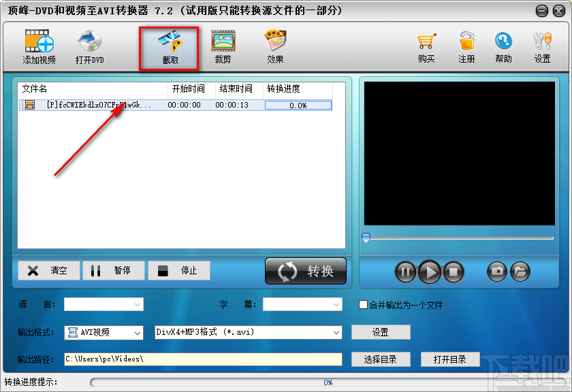Image resolution: width=572 pixels, height=392 pixels.
Task: Open the 帮助 help icon
Action: pyautogui.click(x=503, y=47)
